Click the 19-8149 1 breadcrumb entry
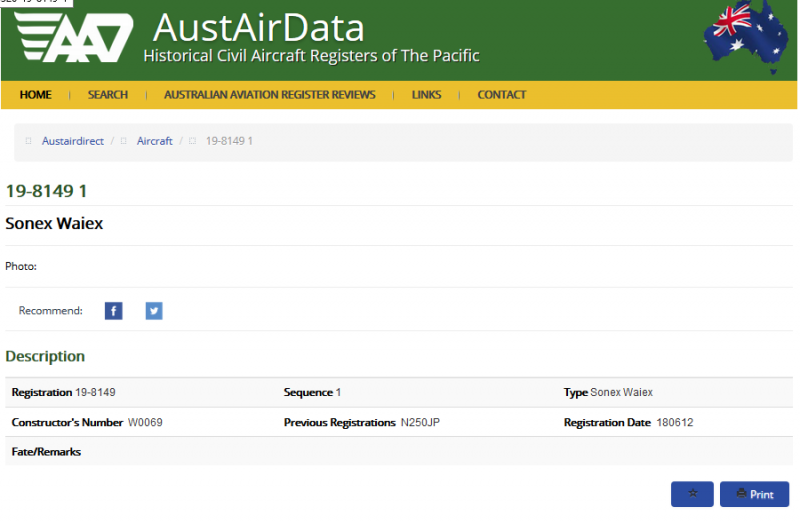The height and width of the screenshot is (523, 800). coord(229,141)
